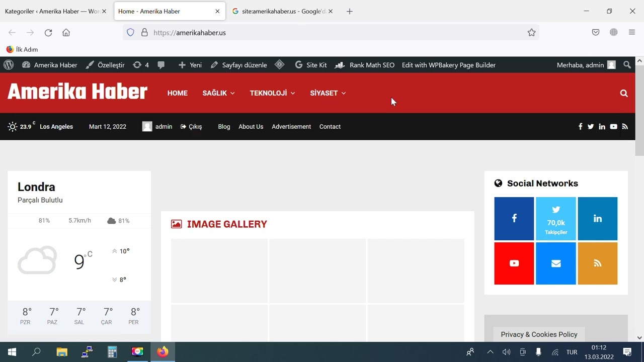Open Firefox hamburger application menu
Screen dimensions: 644x362
632,32
